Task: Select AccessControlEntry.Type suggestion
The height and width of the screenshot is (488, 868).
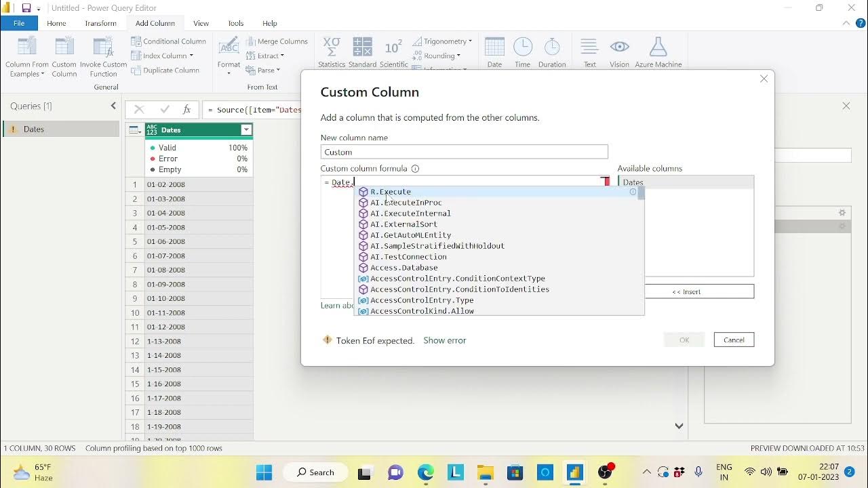Action: point(498,300)
